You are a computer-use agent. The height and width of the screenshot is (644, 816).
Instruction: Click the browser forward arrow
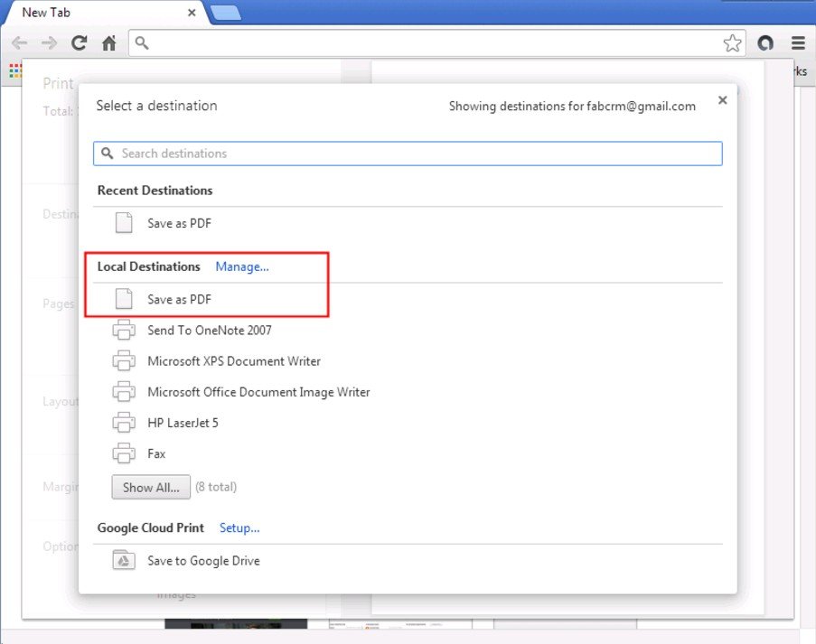coord(50,42)
